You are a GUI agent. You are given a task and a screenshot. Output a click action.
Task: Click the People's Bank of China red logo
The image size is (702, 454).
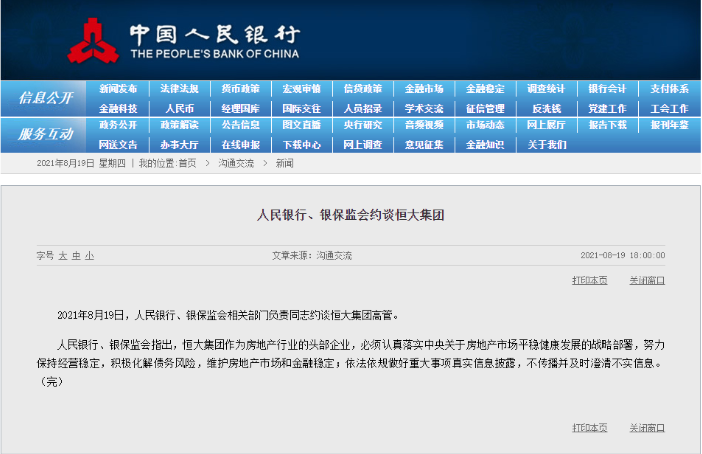[93, 41]
